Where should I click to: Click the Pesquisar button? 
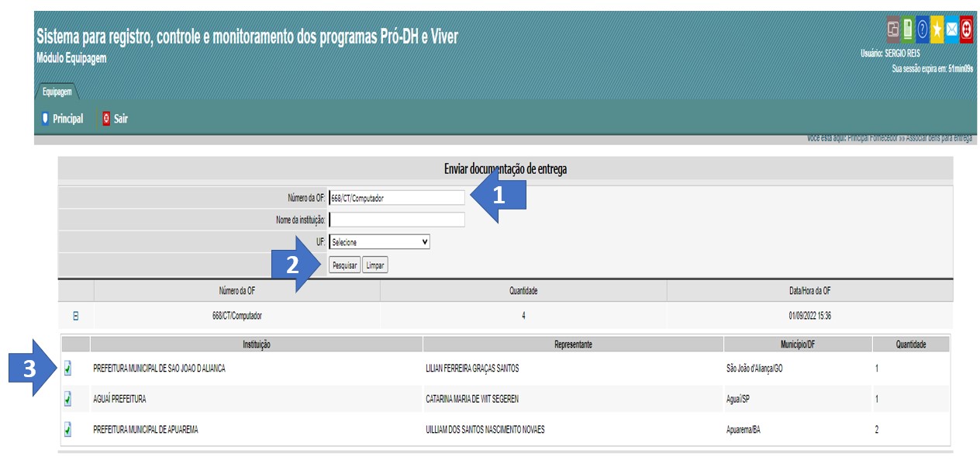click(x=344, y=265)
